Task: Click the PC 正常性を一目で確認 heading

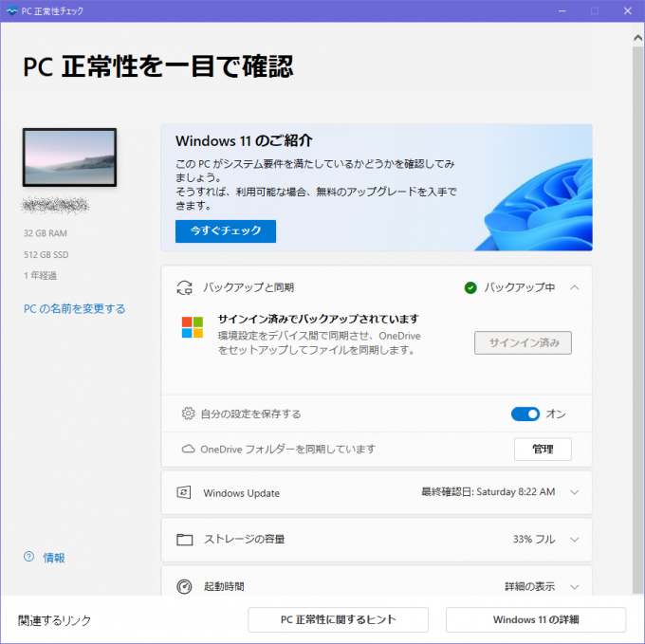Action: pyautogui.click(x=158, y=66)
